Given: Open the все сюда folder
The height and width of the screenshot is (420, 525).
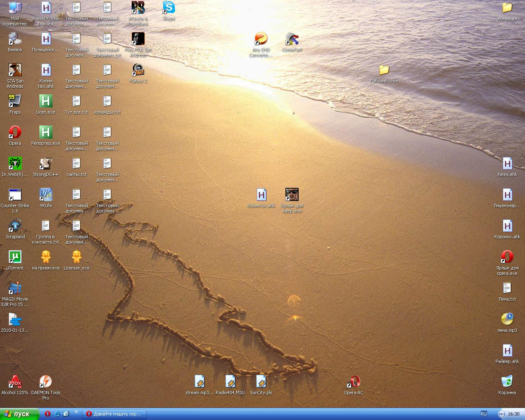Looking at the screenshot, I should pos(507,11).
